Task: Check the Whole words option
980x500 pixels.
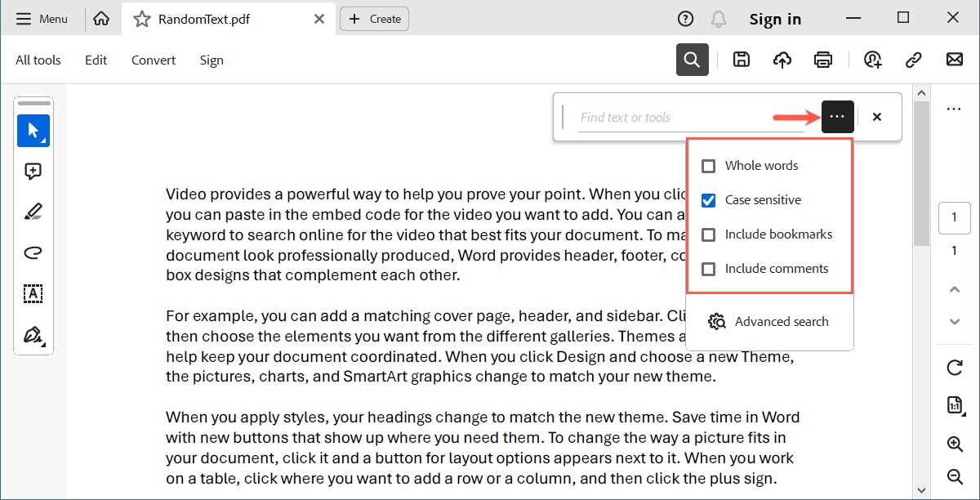Action: pyautogui.click(x=708, y=165)
